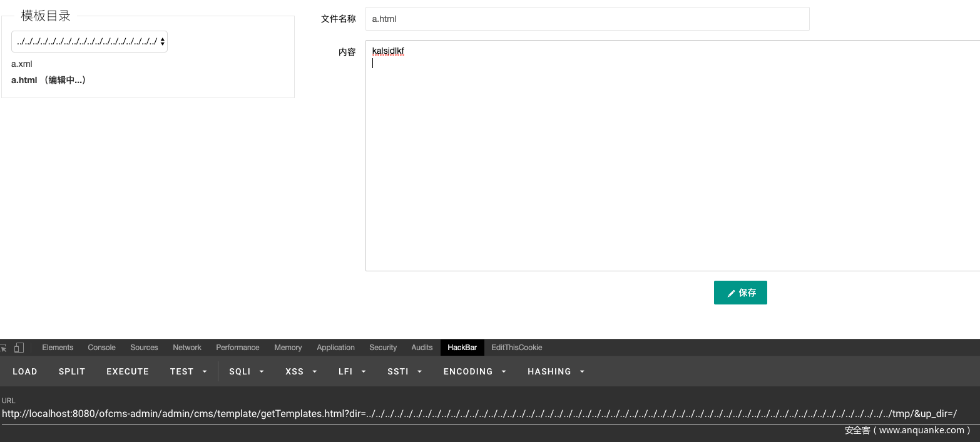Viewport: 980px width, 442px height.
Task: Open a.xml in the template list
Action: pos(22,64)
